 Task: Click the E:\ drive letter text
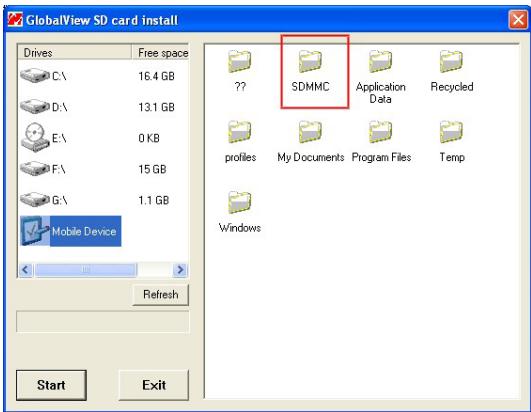[x=59, y=138]
